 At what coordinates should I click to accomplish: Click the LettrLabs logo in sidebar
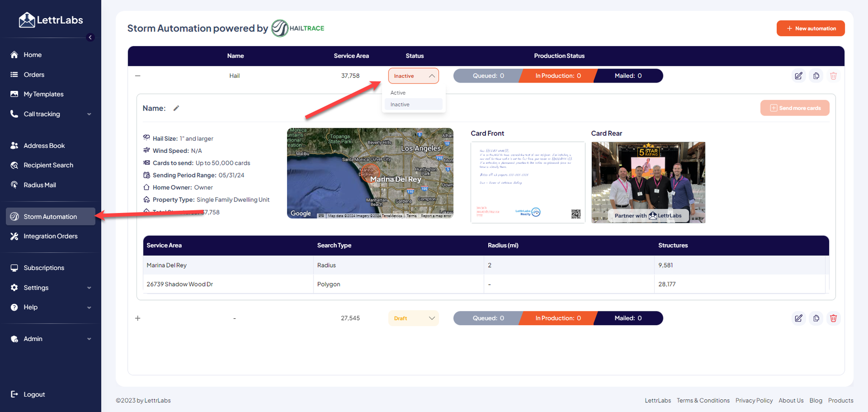click(51, 20)
